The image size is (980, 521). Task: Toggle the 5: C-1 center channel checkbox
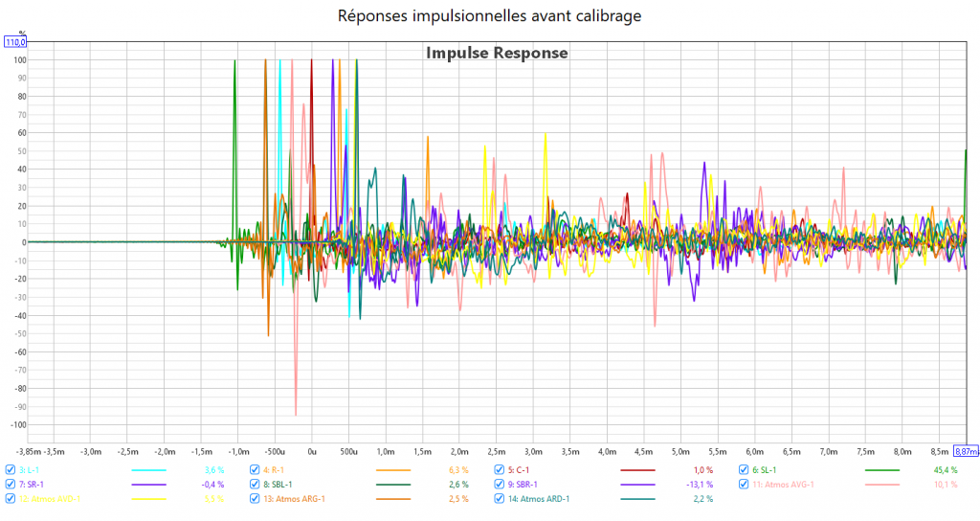500,470
